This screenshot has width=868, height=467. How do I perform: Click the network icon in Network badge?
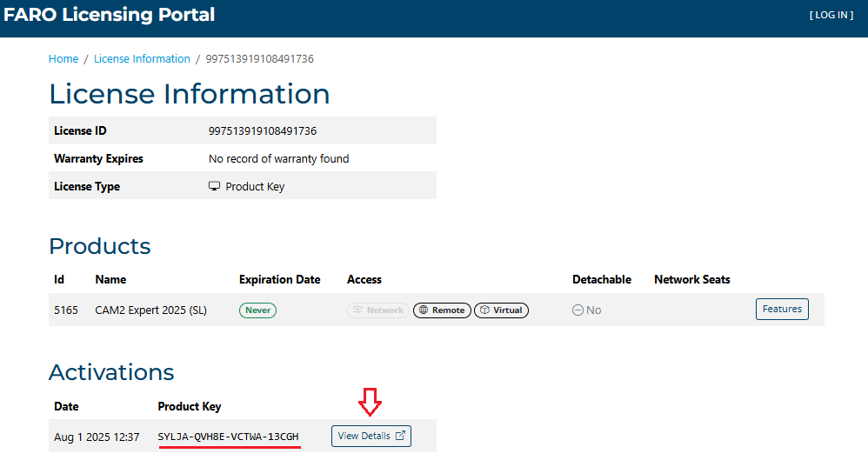[357, 310]
